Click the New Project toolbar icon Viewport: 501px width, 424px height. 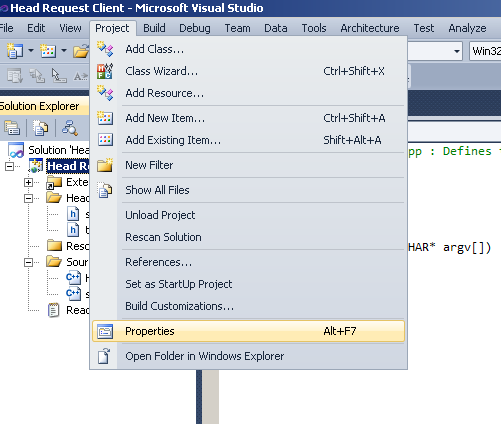(14, 51)
